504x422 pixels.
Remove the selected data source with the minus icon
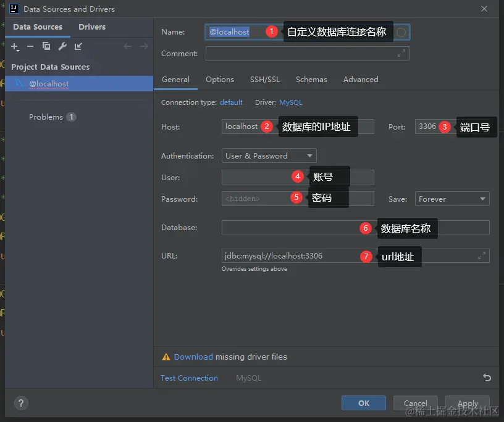click(x=30, y=46)
